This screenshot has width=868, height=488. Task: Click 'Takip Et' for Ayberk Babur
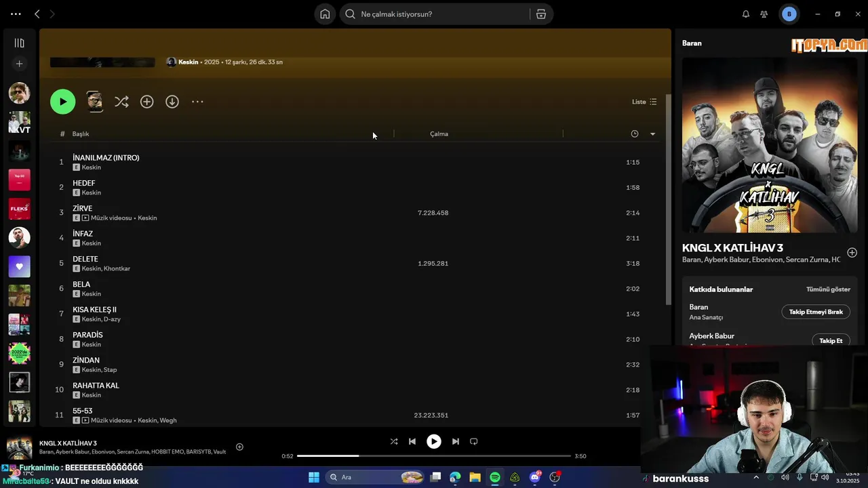831,341
